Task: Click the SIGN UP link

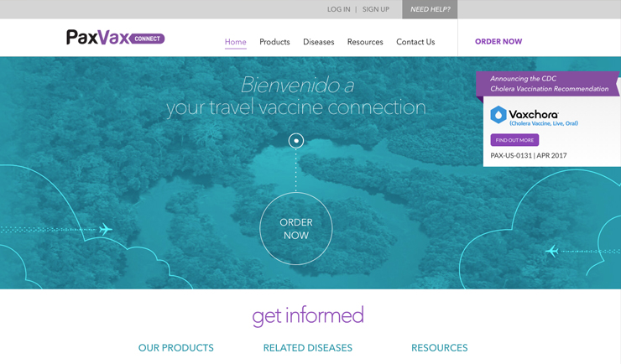Action: coord(376,9)
